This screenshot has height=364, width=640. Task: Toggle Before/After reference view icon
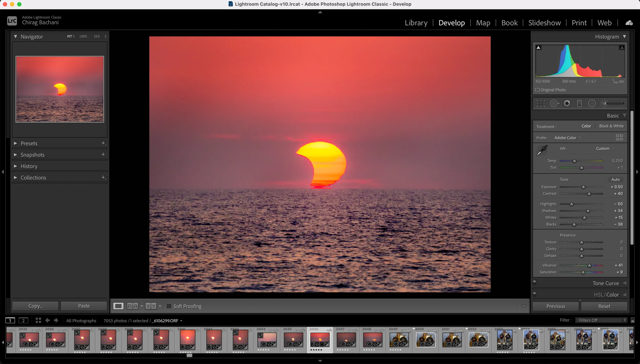click(x=132, y=306)
